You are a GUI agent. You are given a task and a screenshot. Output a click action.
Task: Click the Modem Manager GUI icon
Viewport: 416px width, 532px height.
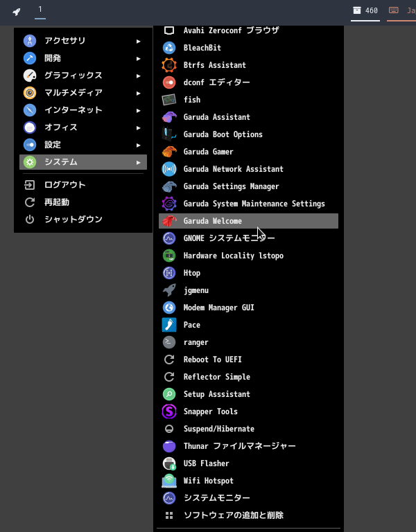tap(169, 308)
